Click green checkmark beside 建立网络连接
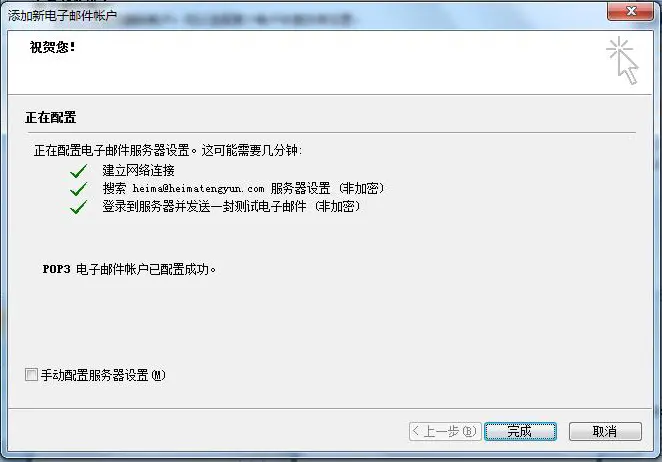This screenshot has height=462, width=662. coord(79,171)
